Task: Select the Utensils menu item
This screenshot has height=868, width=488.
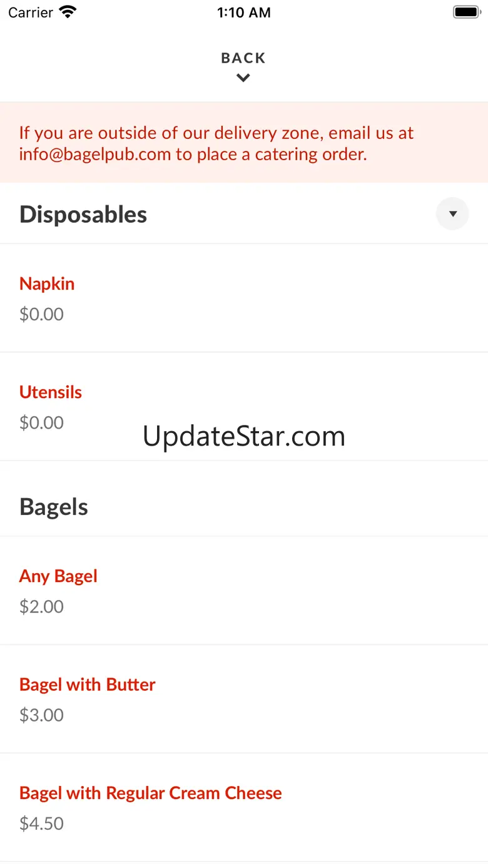Action: pos(51,392)
